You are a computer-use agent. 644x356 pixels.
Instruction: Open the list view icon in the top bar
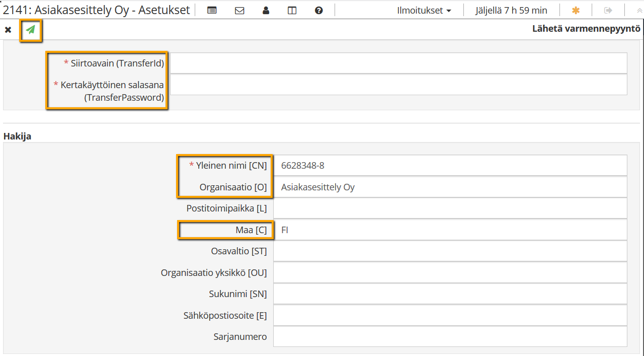point(212,10)
